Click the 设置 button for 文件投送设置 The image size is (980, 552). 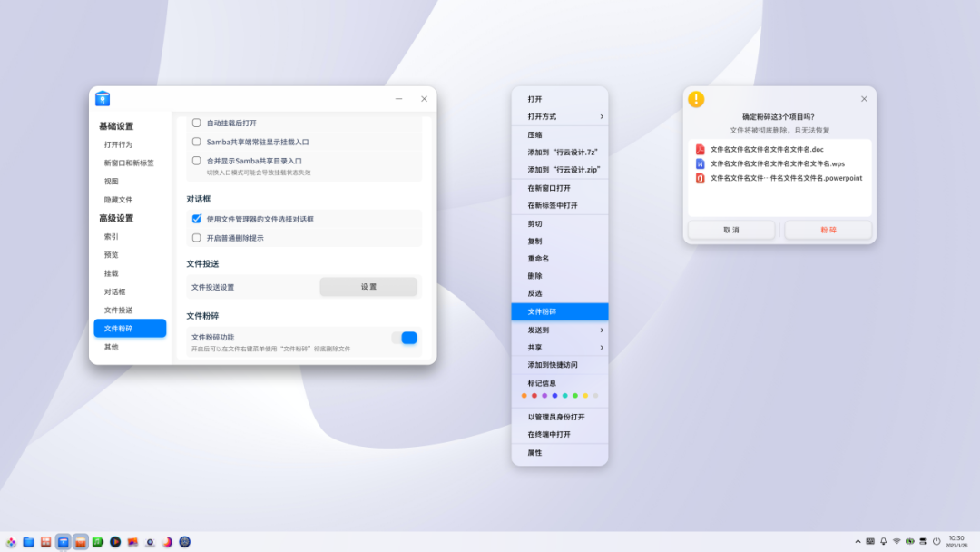(368, 286)
